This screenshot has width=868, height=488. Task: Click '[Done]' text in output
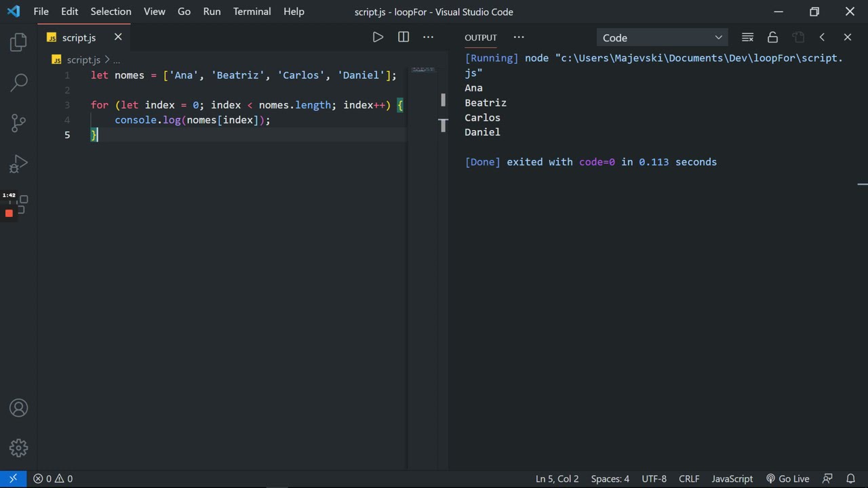coord(483,162)
